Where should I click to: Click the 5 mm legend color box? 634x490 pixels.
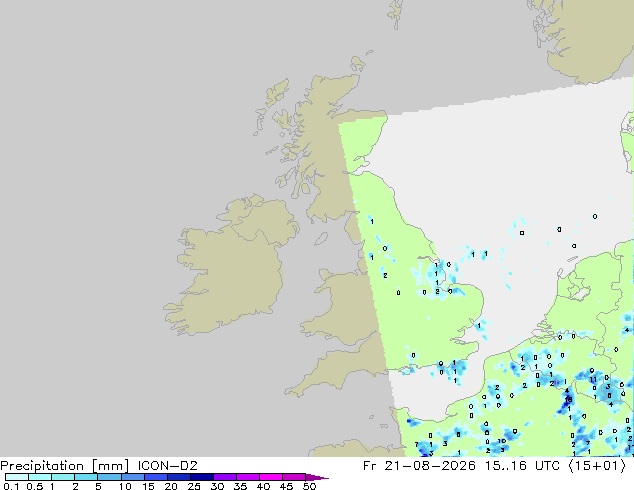(109, 477)
